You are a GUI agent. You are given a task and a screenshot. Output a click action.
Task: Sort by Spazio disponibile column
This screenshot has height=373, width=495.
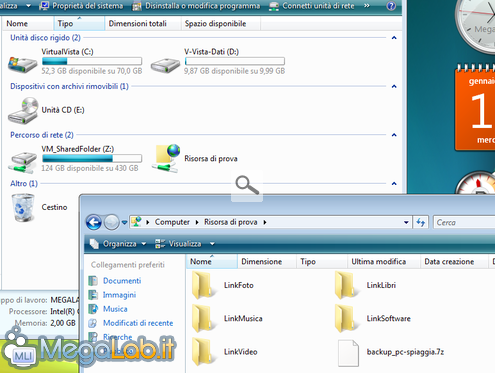point(221,24)
